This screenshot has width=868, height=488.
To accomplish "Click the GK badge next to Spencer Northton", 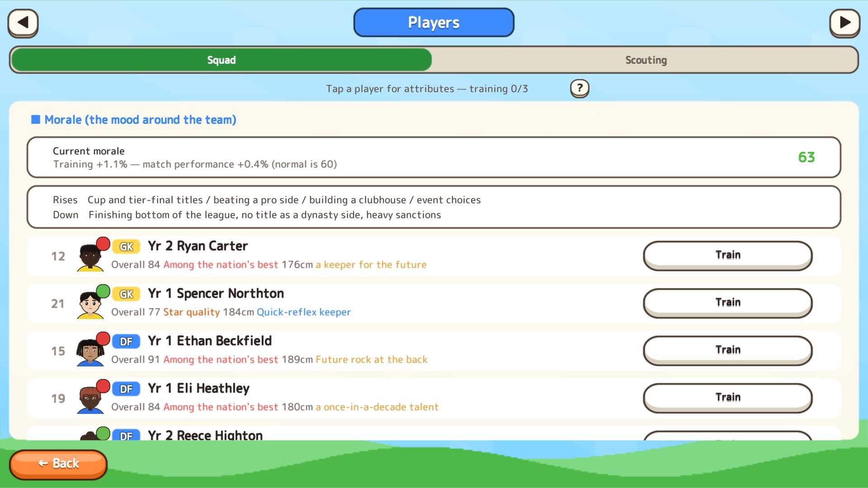I will coord(126,294).
